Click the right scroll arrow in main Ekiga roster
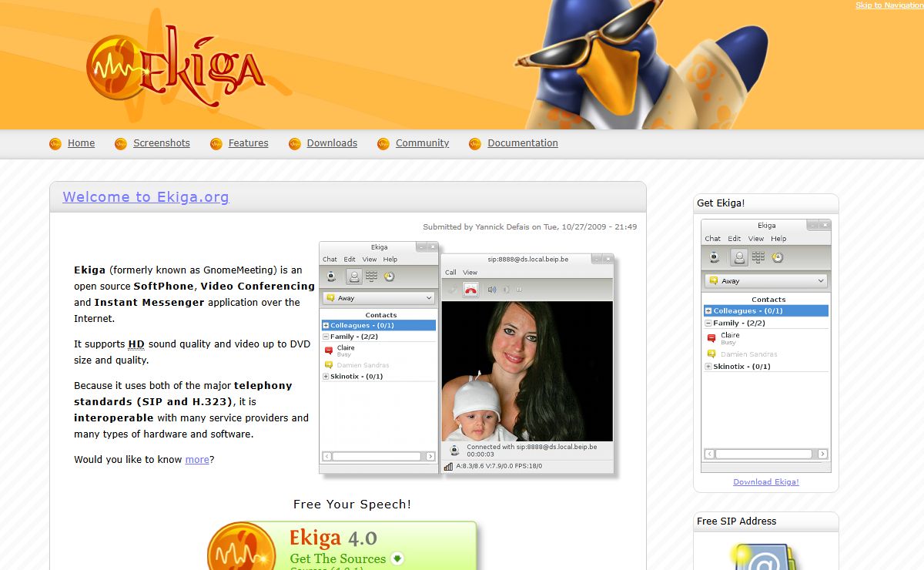 (x=430, y=457)
